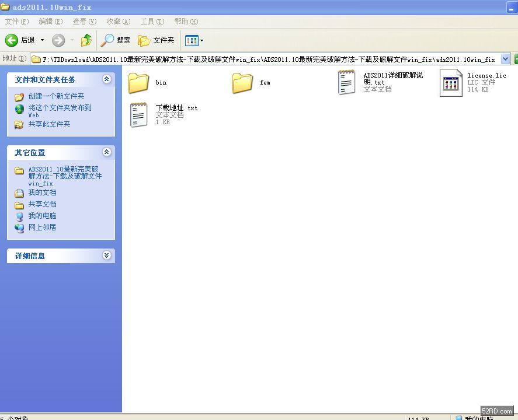Click the license.lic file name
518x420 pixels.
click(x=486, y=76)
